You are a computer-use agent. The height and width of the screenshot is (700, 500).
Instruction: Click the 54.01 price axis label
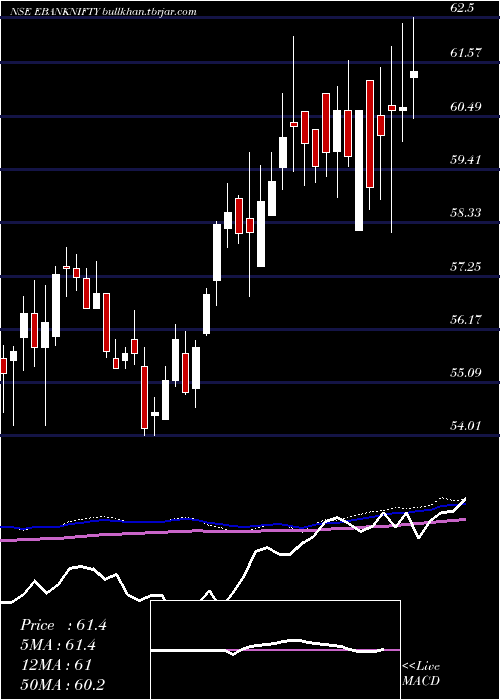coord(466,425)
